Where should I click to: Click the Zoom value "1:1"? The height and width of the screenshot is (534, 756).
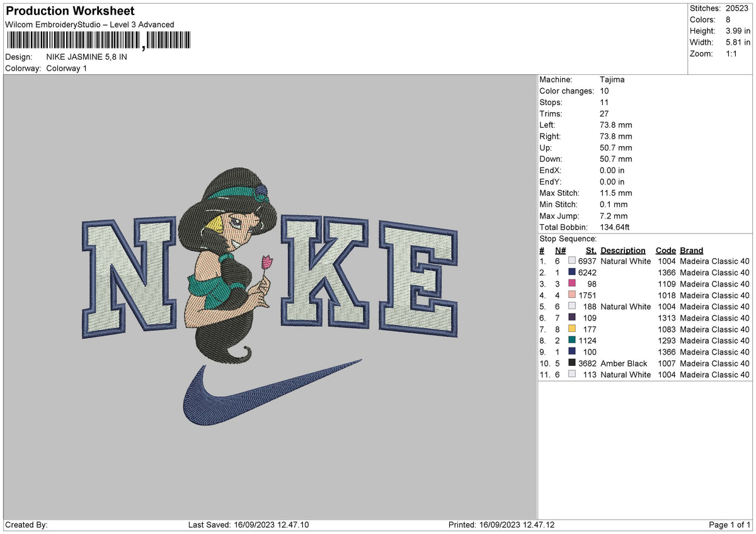[x=732, y=54]
